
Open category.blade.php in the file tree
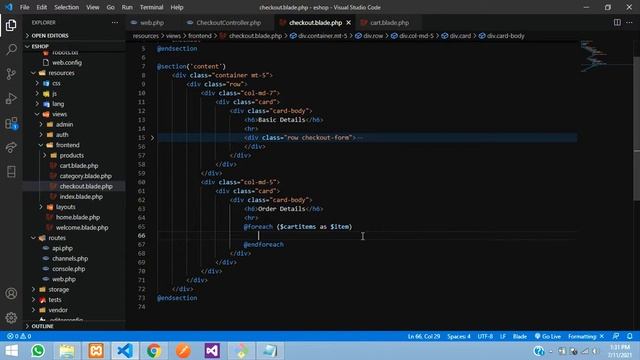[85, 176]
